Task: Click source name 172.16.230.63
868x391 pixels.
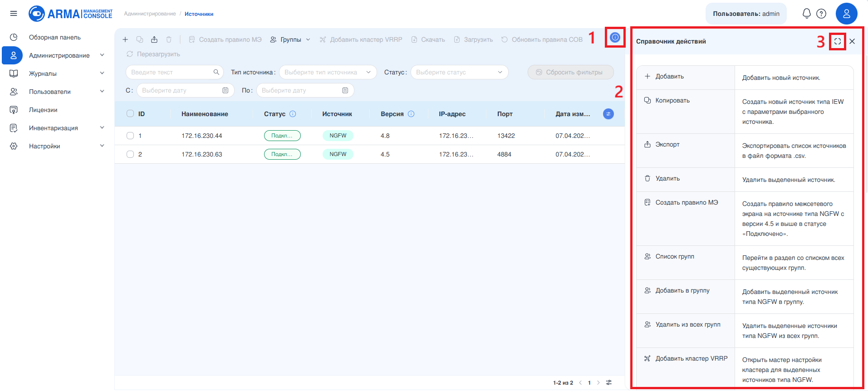Action: (202, 154)
